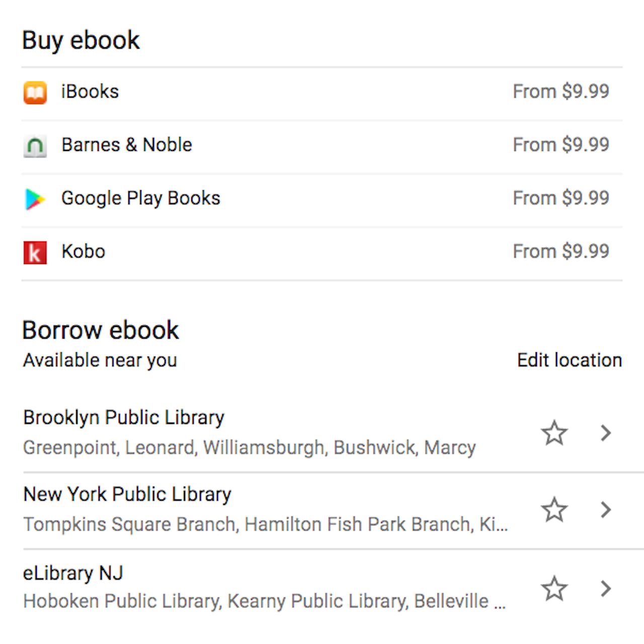Open New York Public Library branch list
Viewport: 644px width, 644px height.
tap(605, 510)
